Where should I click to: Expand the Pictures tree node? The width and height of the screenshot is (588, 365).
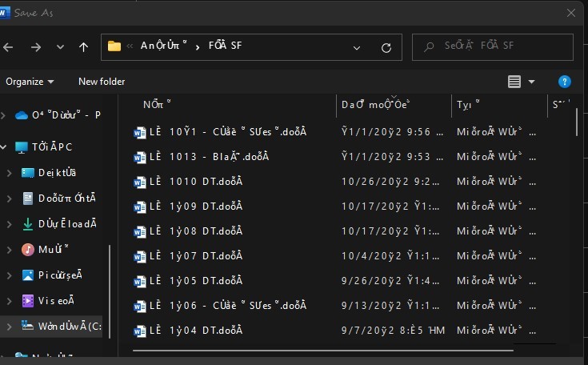(10, 275)
